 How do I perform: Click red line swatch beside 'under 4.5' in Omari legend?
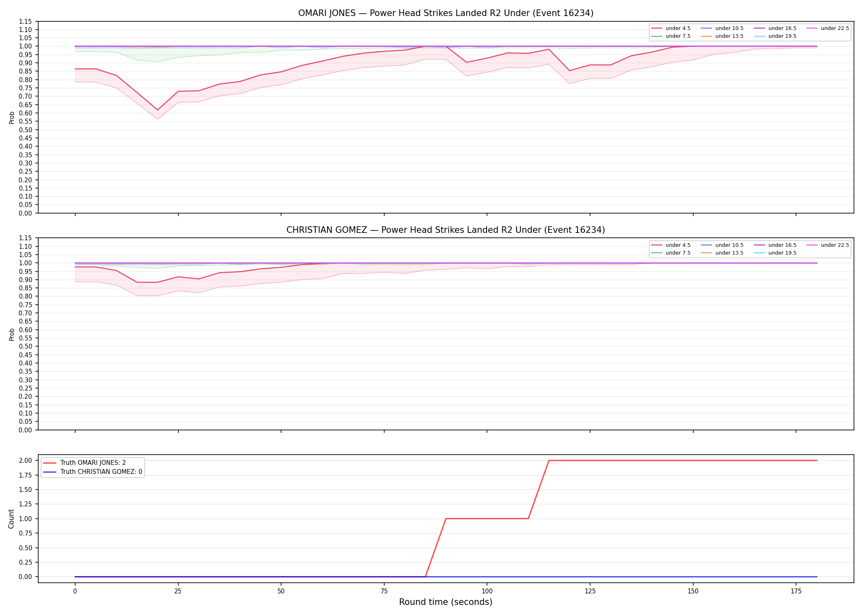(x=657, y=28)
